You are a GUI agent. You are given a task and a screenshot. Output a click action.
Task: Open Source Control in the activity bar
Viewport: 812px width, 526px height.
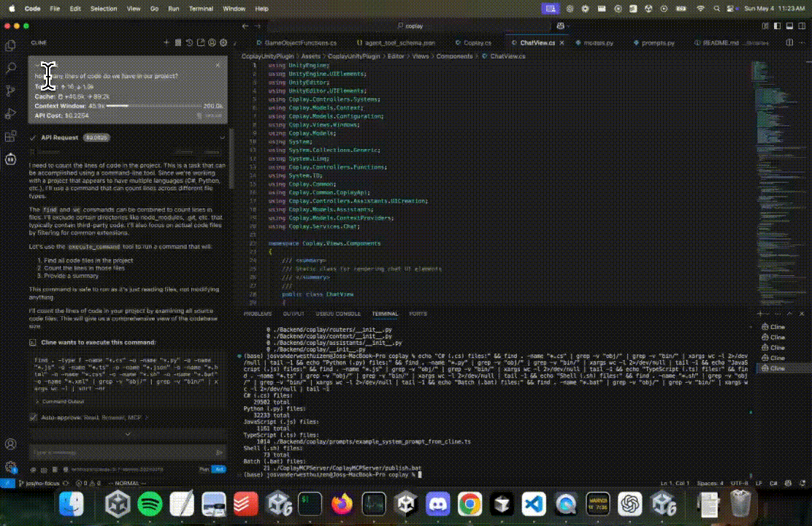pyautogui.click(x=10, y=91)
